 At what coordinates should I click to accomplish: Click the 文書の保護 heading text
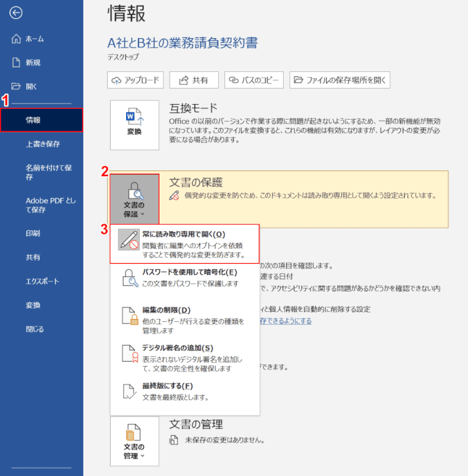tap(196, 182)
